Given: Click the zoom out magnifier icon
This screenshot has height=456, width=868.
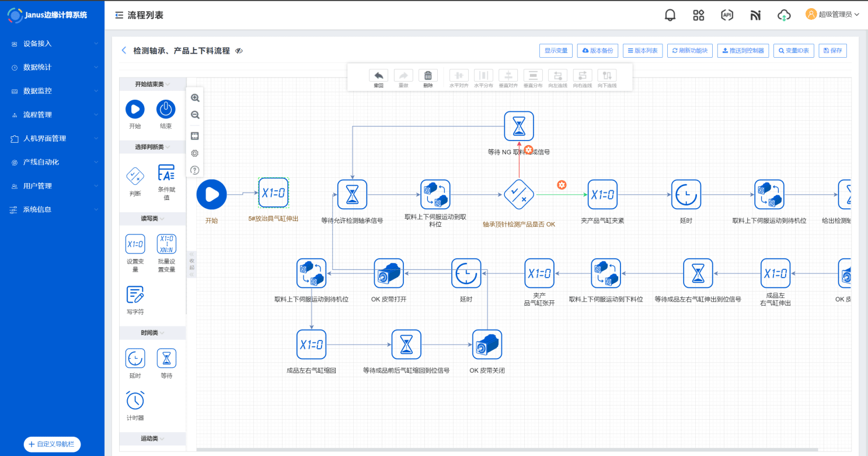Looking at the screenshot, I should 195,115.
